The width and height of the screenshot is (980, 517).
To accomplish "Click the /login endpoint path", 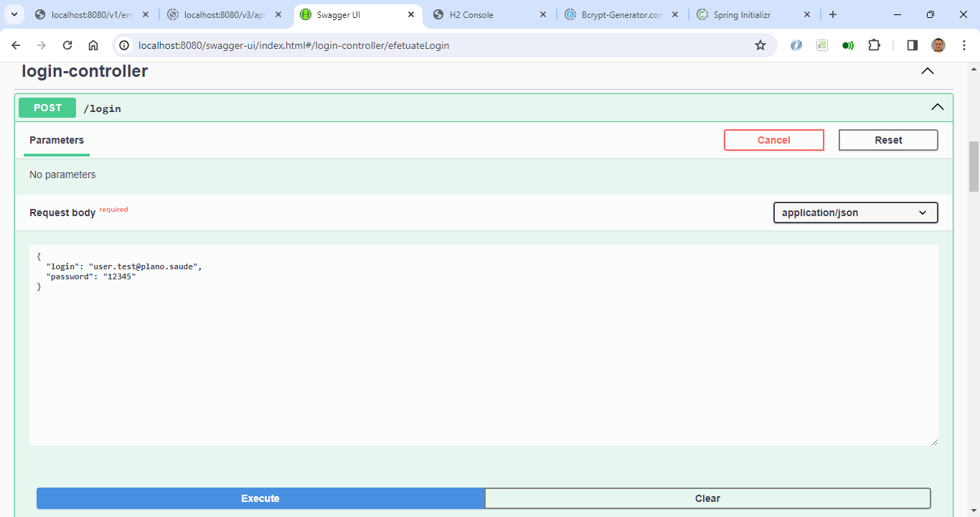I will coord(103,108).
